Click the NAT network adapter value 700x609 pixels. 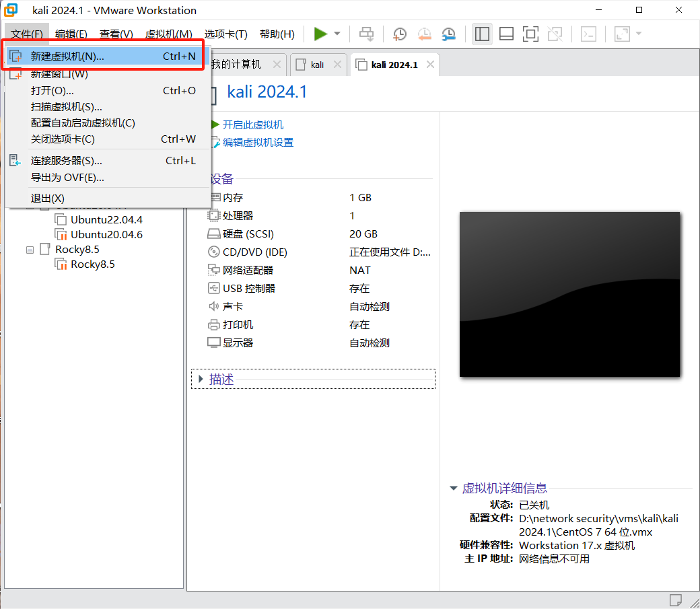point(360,270)
